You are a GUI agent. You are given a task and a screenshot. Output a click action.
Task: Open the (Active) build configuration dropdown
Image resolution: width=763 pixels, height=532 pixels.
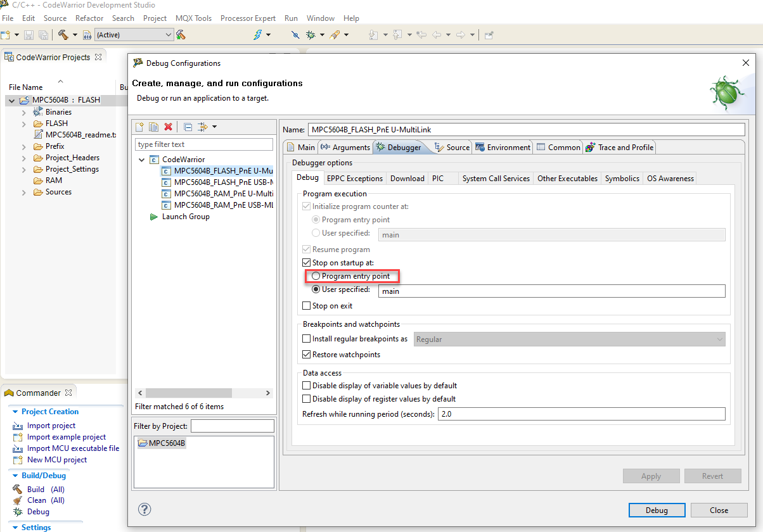tap(169, 34)
